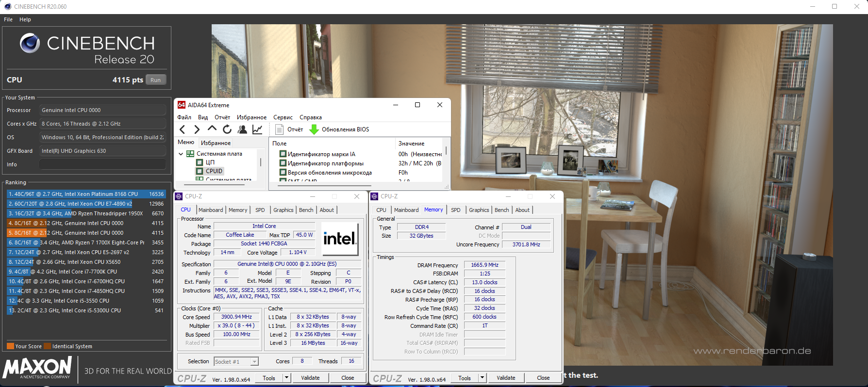Select the ЦП item in AIDA64 tree

click(x=210, y=162)
